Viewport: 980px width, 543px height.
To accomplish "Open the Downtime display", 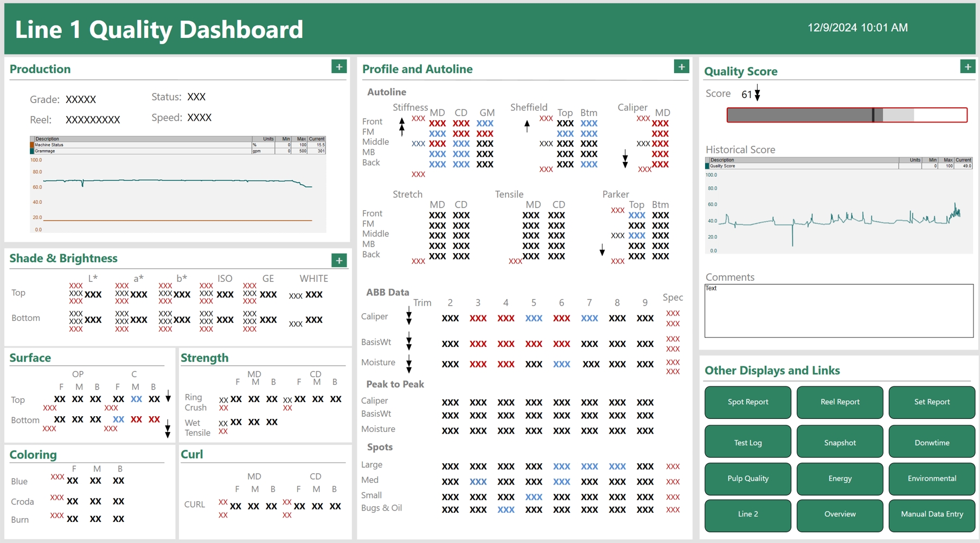I will (932, 443).
